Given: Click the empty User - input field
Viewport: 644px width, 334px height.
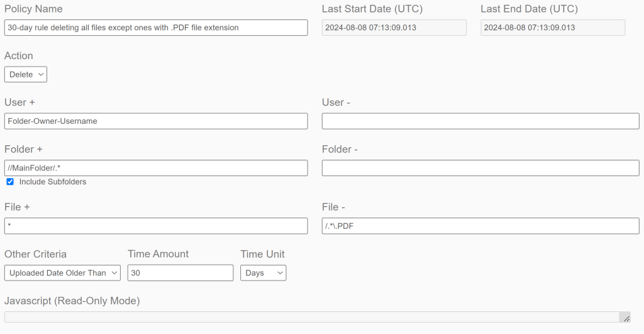Looking at the screenshot, I should 480,121.
